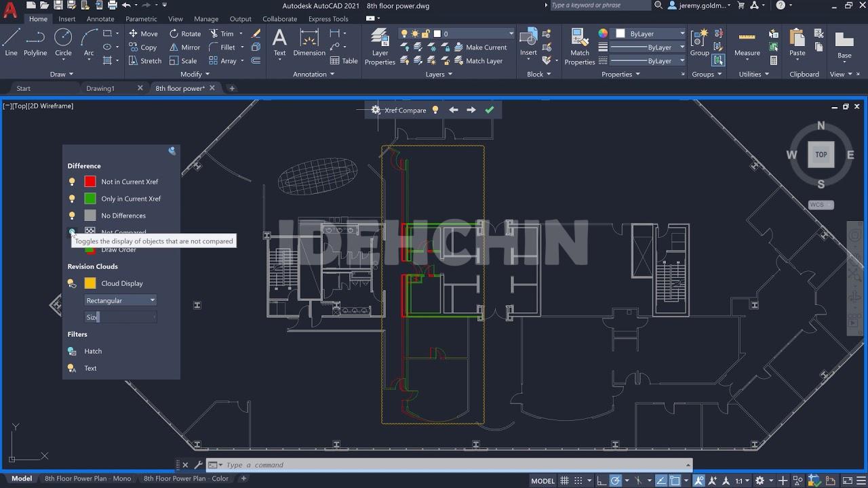Open the Annotate ribbon tab

pyautogui.click(x=100, y=19)
